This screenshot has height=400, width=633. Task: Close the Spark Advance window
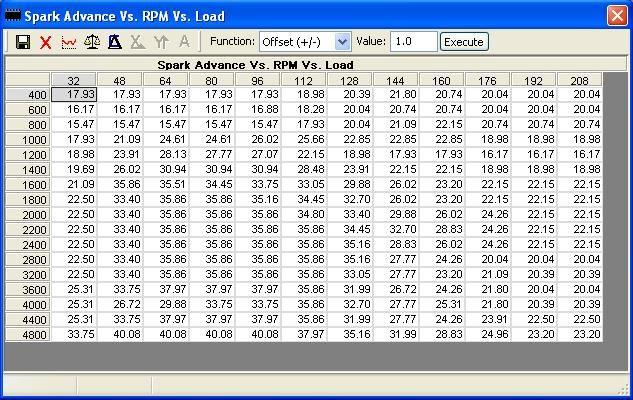click(615, 16)
